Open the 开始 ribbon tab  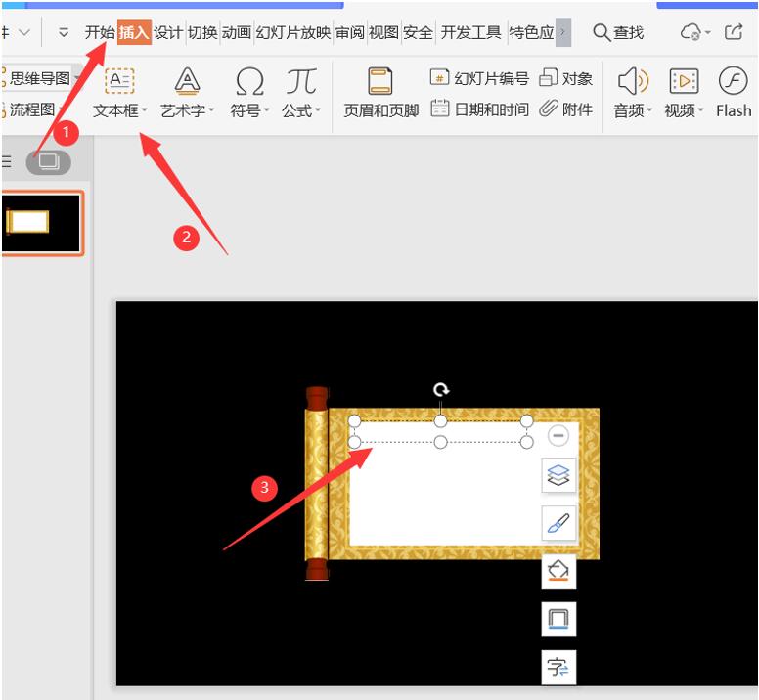pos(100,32)
